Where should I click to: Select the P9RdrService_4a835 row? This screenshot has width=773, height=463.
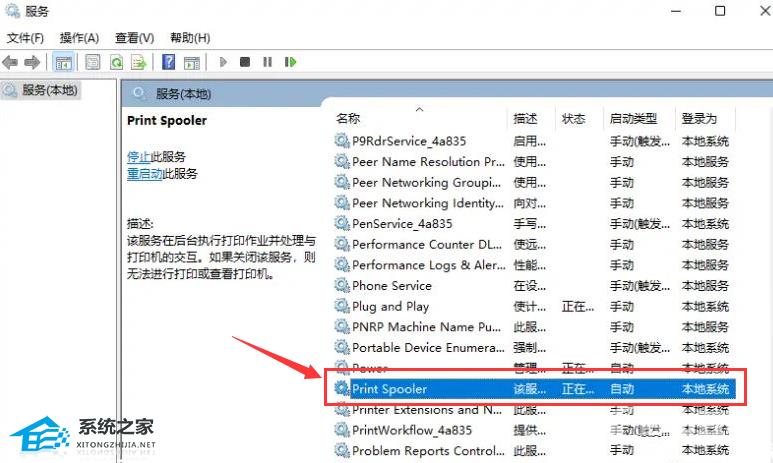tap(534, 141)
